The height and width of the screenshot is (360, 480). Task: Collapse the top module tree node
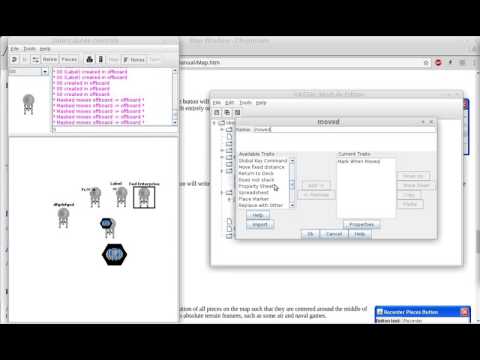click(214, 123)
